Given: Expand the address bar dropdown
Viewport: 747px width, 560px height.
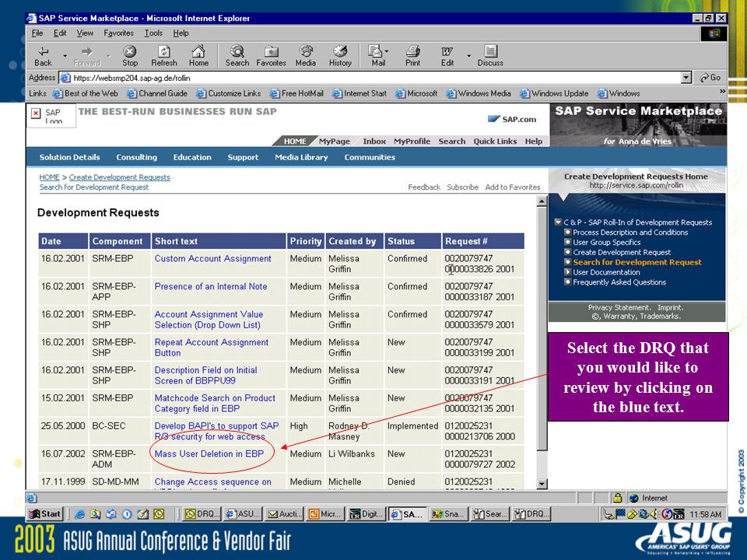Looking at the screenshot, I should click(686, 78).
